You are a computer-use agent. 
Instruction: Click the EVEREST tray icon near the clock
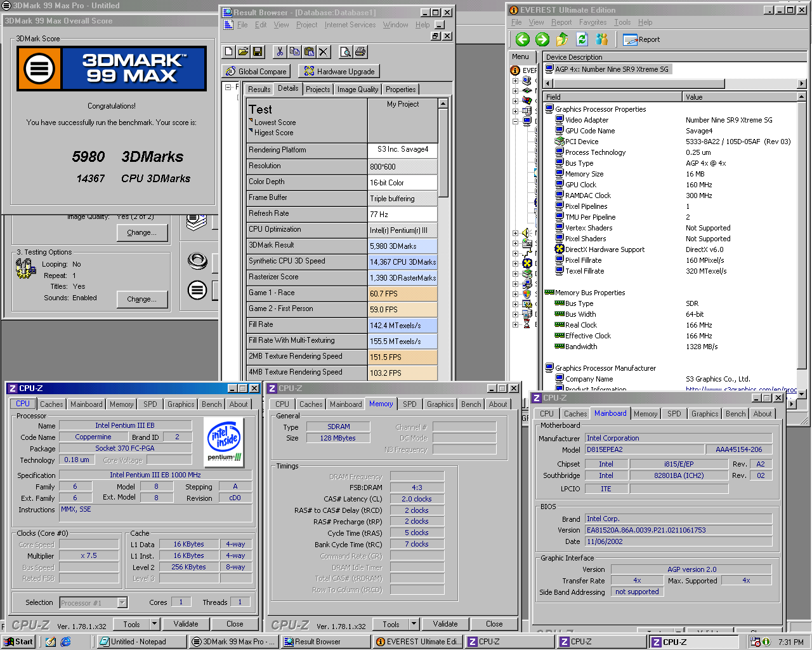[x=766, y=642]
